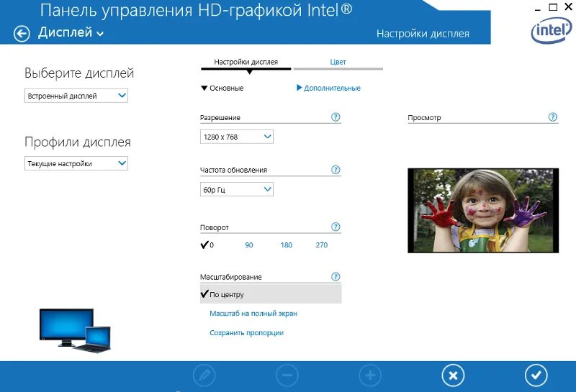
Task: Click the Просмотр label
Action: pos(424,118)
